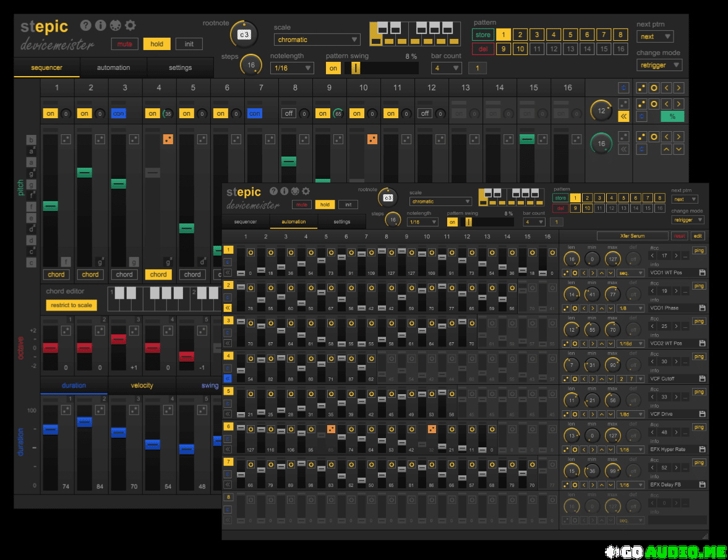Switch to sequencer tab in back window
728x560 pixels.
coord(46,68)
